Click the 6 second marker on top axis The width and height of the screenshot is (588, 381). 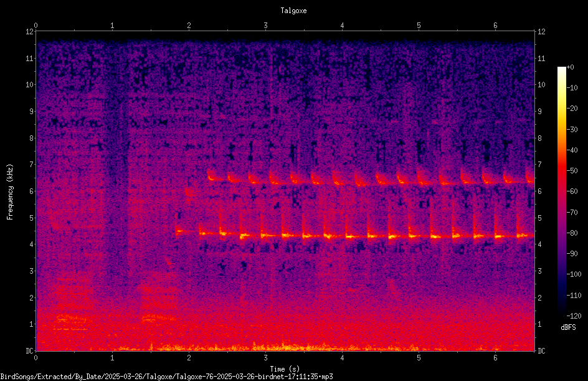[495, 26]
